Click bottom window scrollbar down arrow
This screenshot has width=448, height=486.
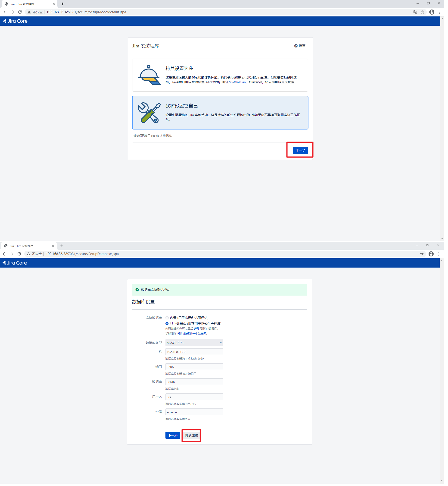445,484
